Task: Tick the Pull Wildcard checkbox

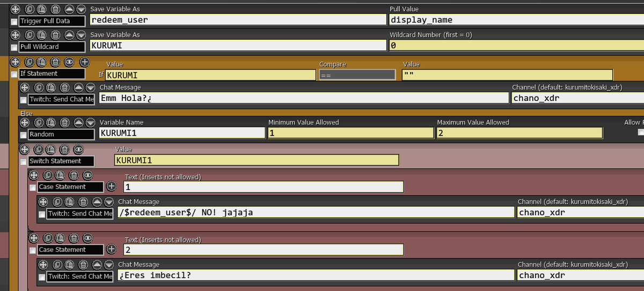Action: pyautogui.click(x=14, y=47)
